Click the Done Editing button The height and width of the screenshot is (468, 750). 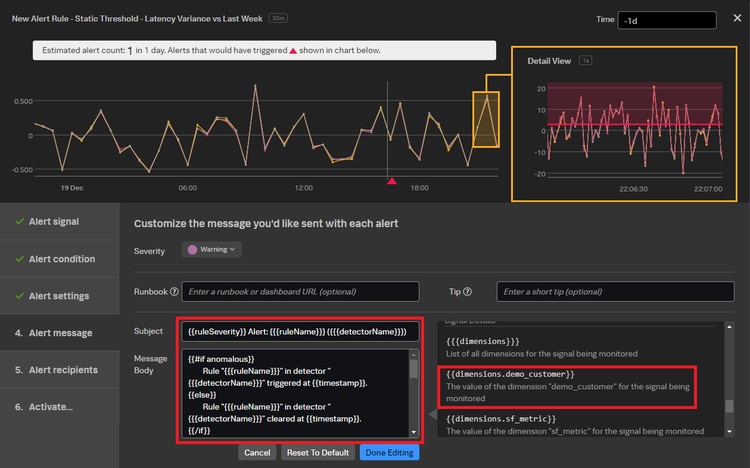click(x=389, y=452)
